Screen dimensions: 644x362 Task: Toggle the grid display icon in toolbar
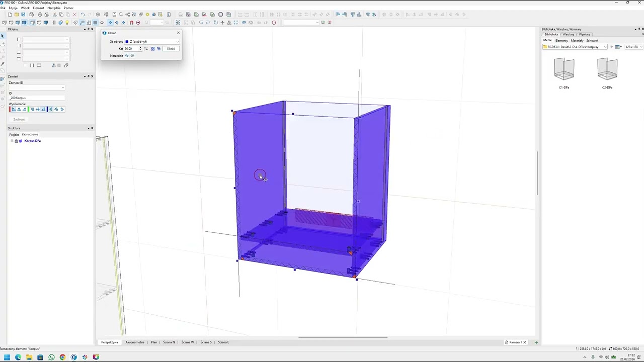click(x=95, y=23)
